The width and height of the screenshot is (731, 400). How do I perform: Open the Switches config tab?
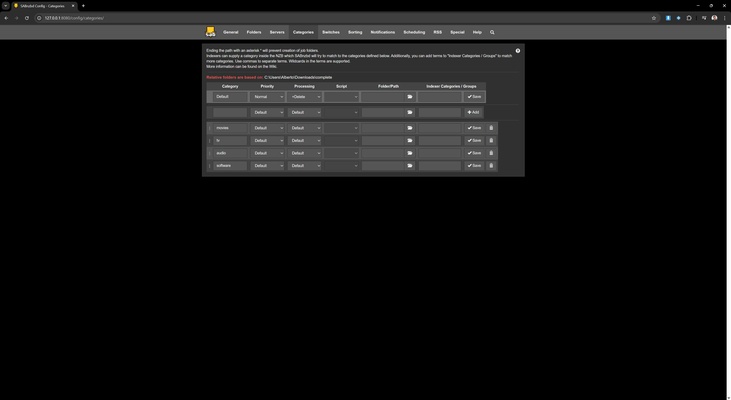331,32
